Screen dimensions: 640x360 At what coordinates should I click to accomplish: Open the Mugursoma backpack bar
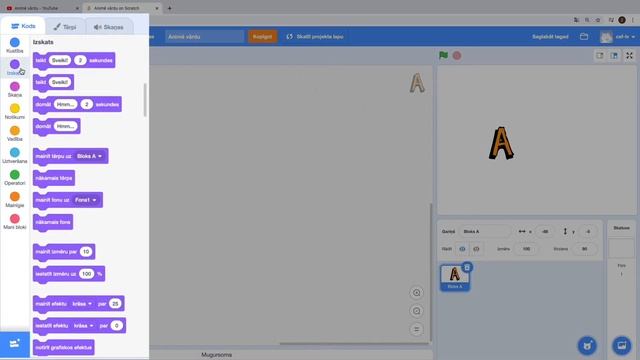tap(216, 355)
